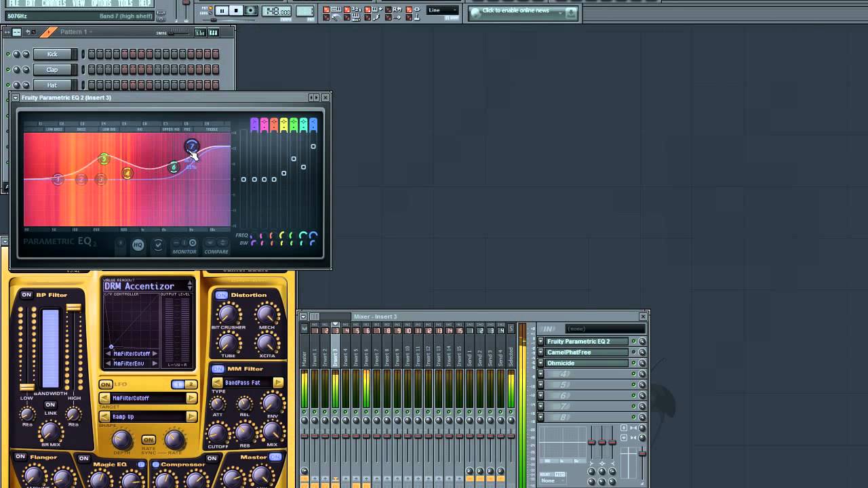Disable the Fruity Parametric EQ 2 slot mute light

pos(634,342)
